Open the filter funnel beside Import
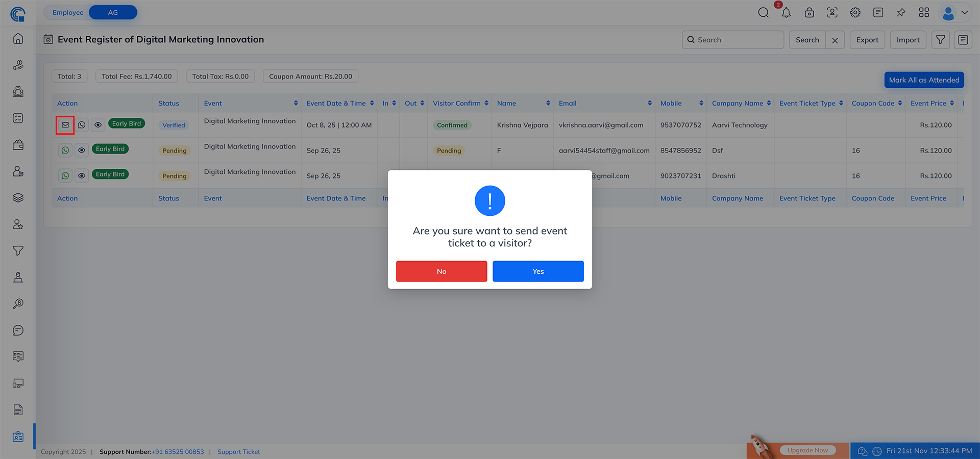Image resolution: width=980 pixels, height=459 pixels. pyautogui.click(x=940, y=40)
